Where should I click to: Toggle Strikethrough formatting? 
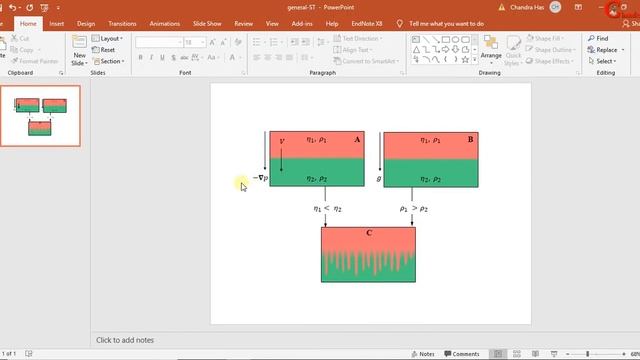click(x=184, y=58)
